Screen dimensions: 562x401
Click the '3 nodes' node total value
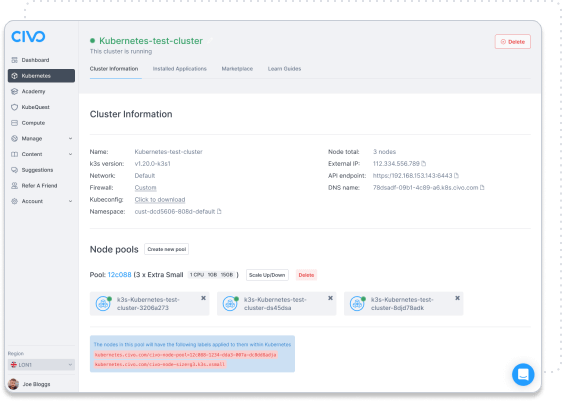(384, 152)
